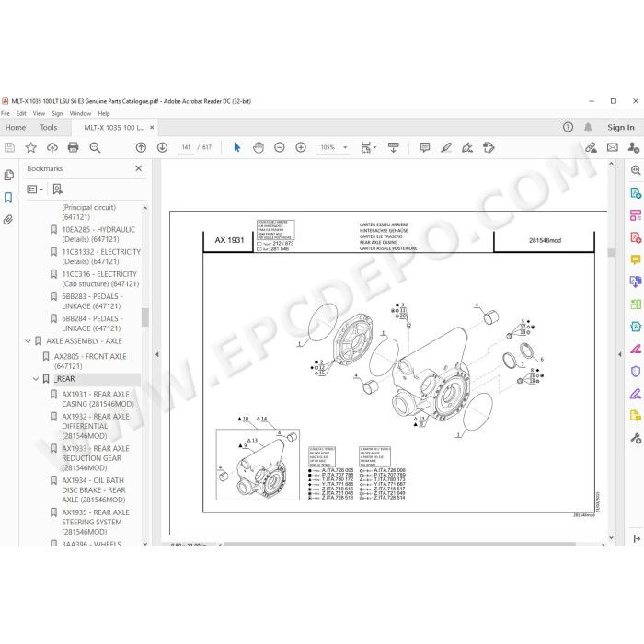Open bookmark 11CC316 - ELECTRICITY (Cab structure)

(100, 279)
